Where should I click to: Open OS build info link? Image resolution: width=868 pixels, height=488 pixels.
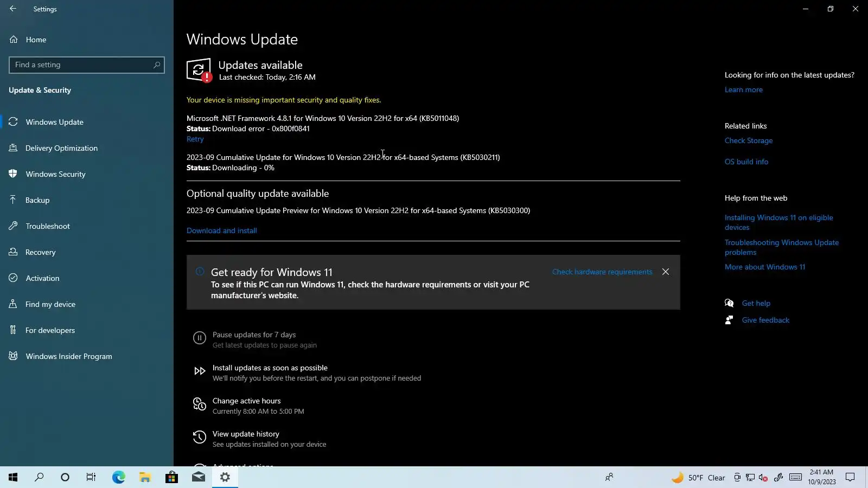click(746, 162)
